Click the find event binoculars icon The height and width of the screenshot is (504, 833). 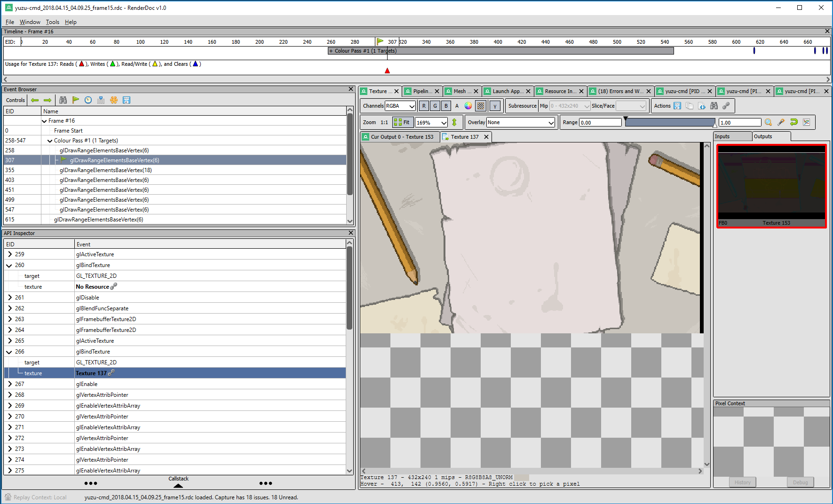[63, 100]
